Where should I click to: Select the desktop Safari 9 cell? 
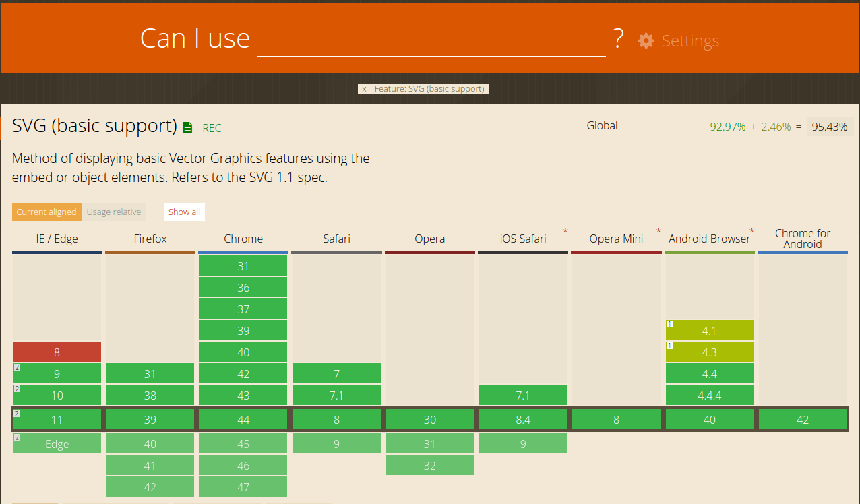336,443
